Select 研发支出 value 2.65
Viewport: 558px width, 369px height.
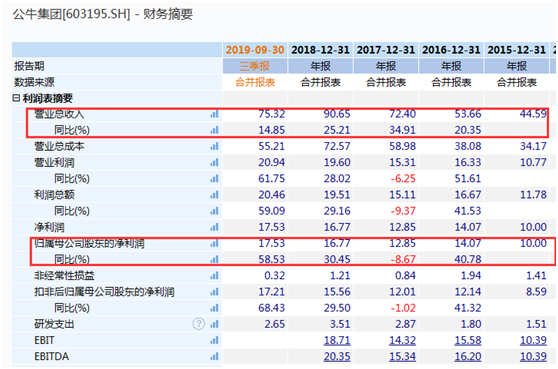(274, 324)
